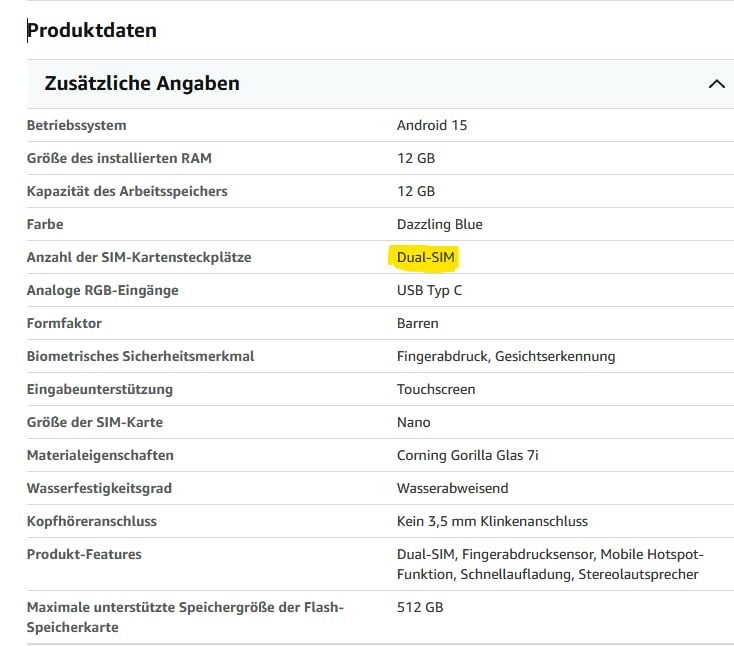The height and width of the screenshot is (646, 734).
Task: Collapse the Zusätzliche Angaben section chevron
Action: point(717,84)
